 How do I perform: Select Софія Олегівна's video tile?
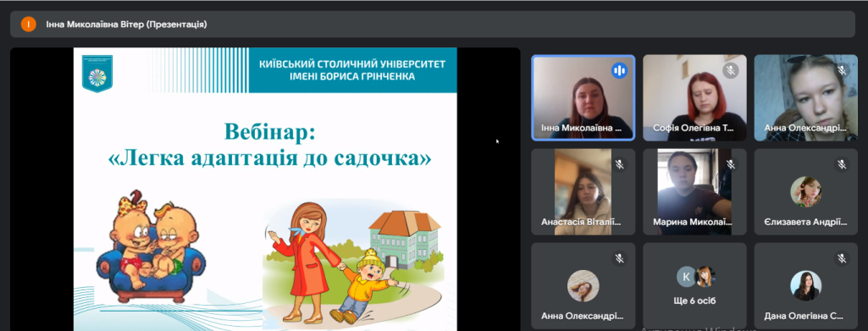tap(694, 98)
